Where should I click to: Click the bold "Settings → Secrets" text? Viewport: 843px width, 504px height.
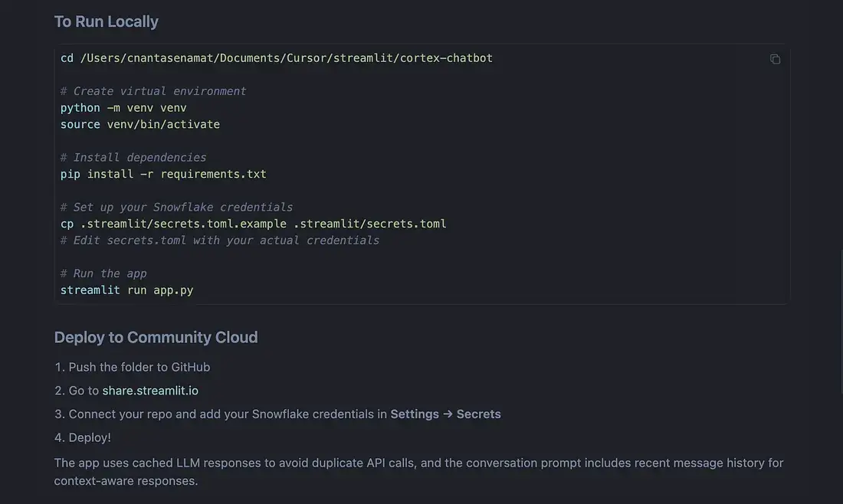click(445, 414)
